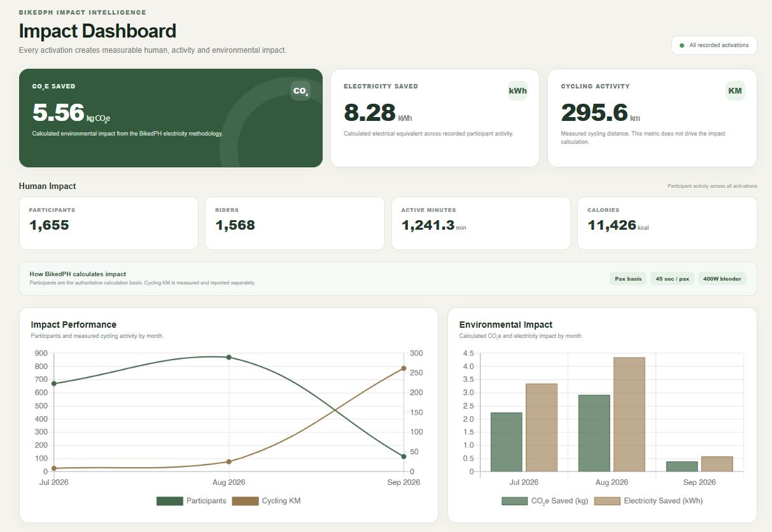Click green status dot in activations pill

click(682, 45)
